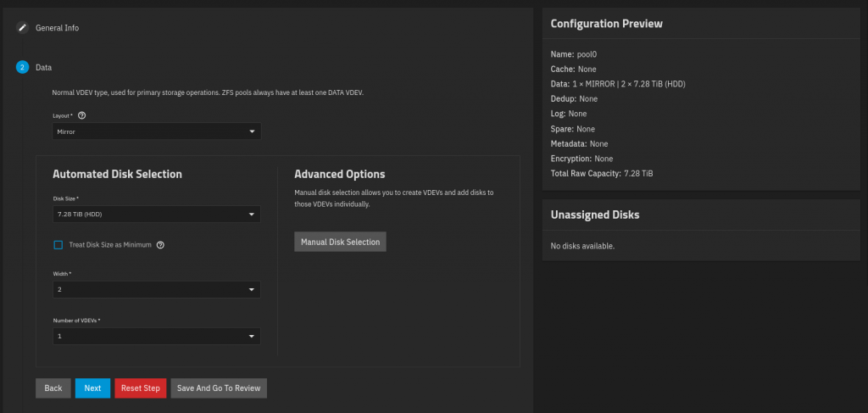Expand the Disk Size dropdown

(156, 215)
